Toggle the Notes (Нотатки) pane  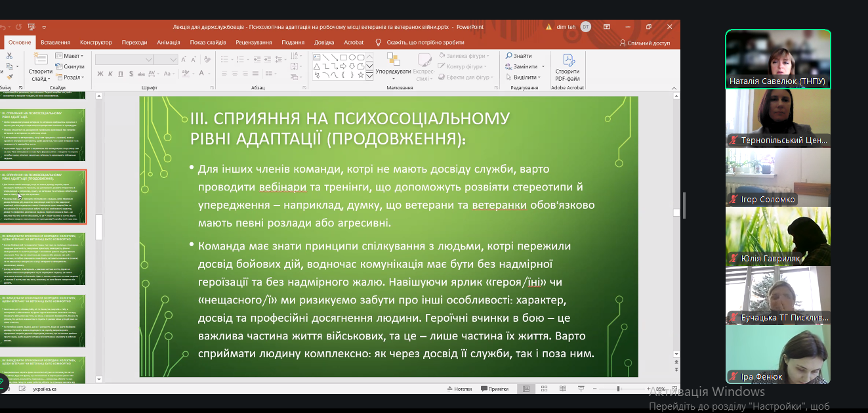[x=459, y=389]
